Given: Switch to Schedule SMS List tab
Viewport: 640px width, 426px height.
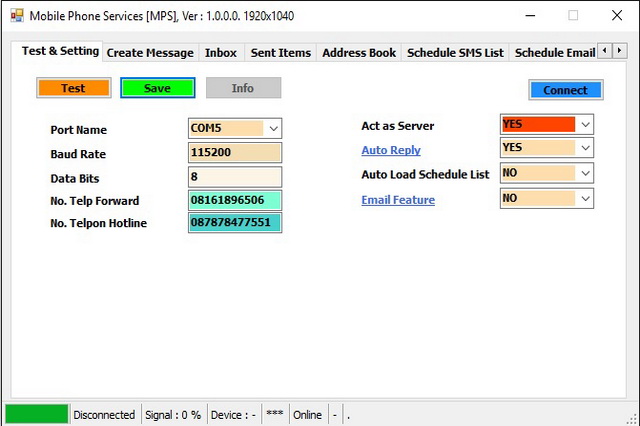Looking at the screenshot, I should [x=455, y=53].
